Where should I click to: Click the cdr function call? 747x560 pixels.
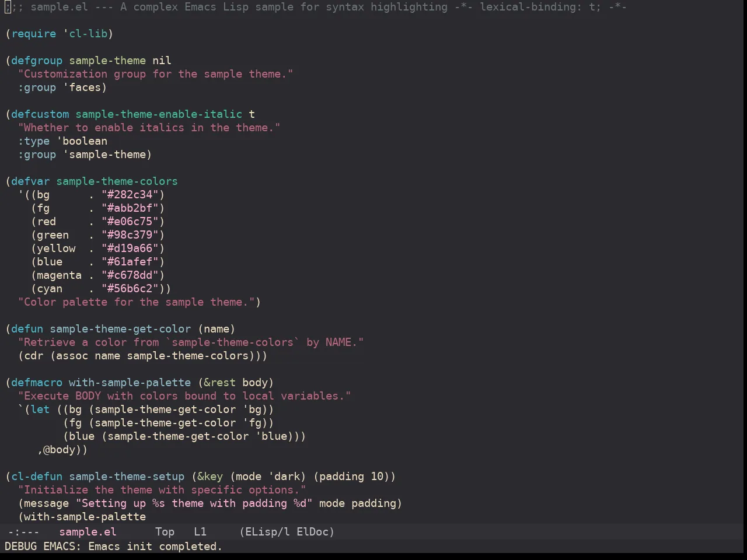(34, 356)
